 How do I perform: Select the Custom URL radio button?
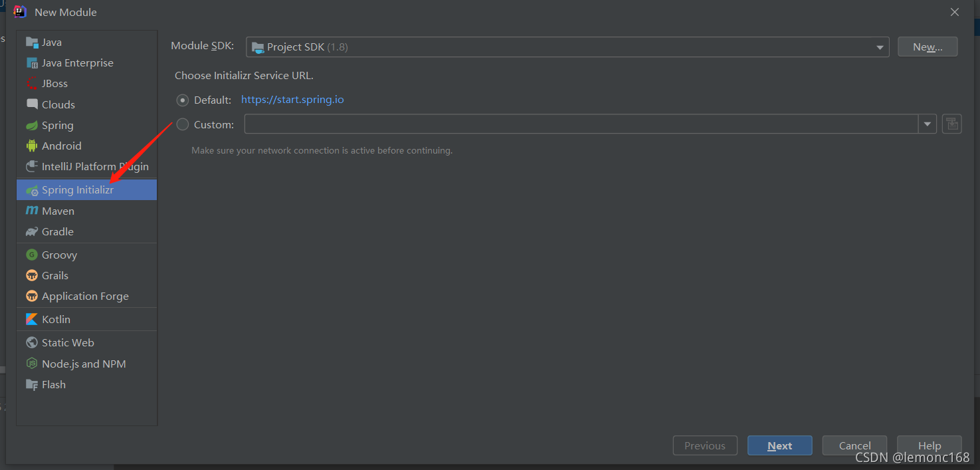coord(183,124)
